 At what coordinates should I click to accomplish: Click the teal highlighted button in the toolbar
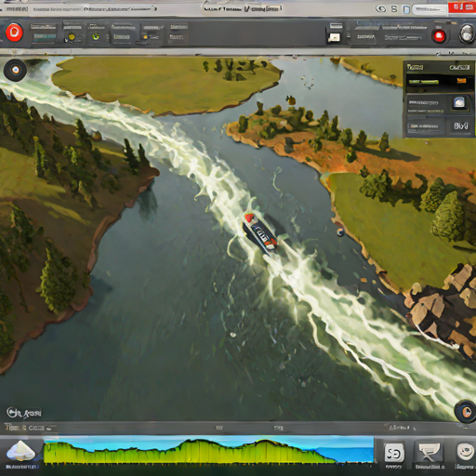(x=45, y=37)
